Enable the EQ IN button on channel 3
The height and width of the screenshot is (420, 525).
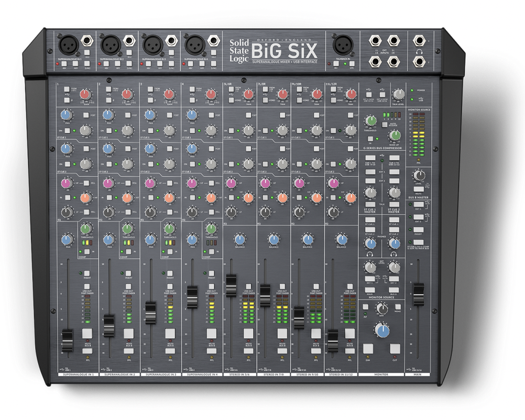pyautogui.click(x=151, y=198)
